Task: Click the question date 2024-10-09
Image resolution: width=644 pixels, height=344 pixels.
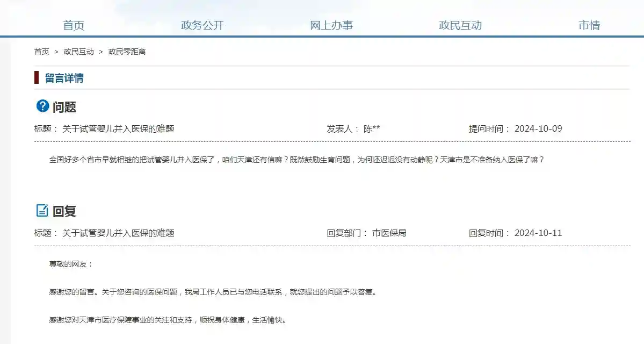Action: click(538, 129)
